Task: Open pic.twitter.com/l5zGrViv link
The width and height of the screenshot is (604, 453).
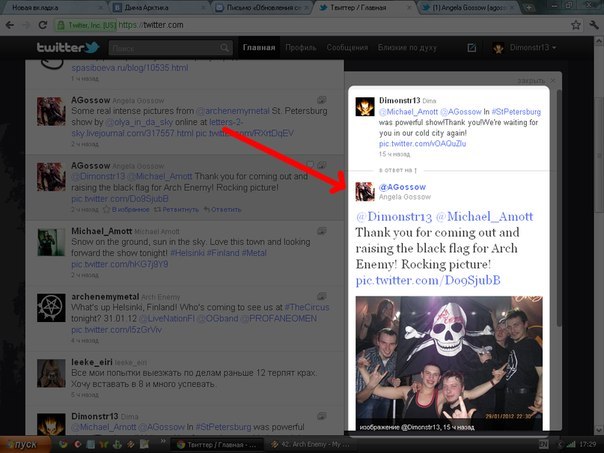Action: pos(116,330)
